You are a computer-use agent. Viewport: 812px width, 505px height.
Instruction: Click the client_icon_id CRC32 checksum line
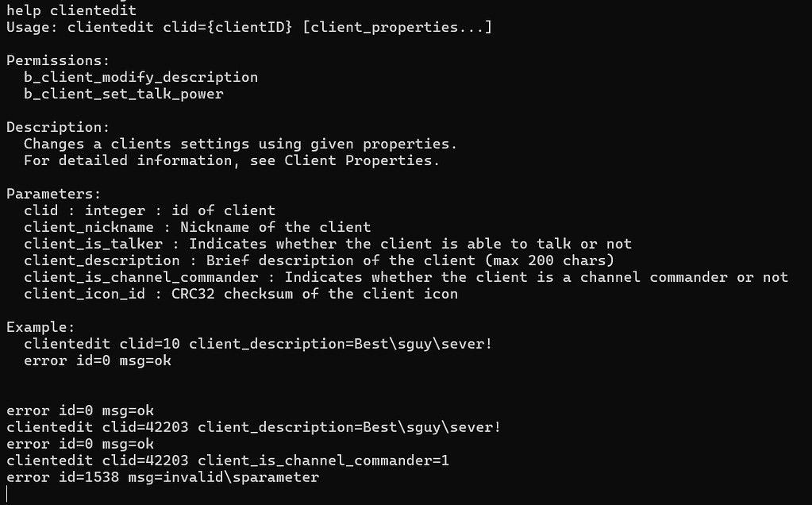241,294
